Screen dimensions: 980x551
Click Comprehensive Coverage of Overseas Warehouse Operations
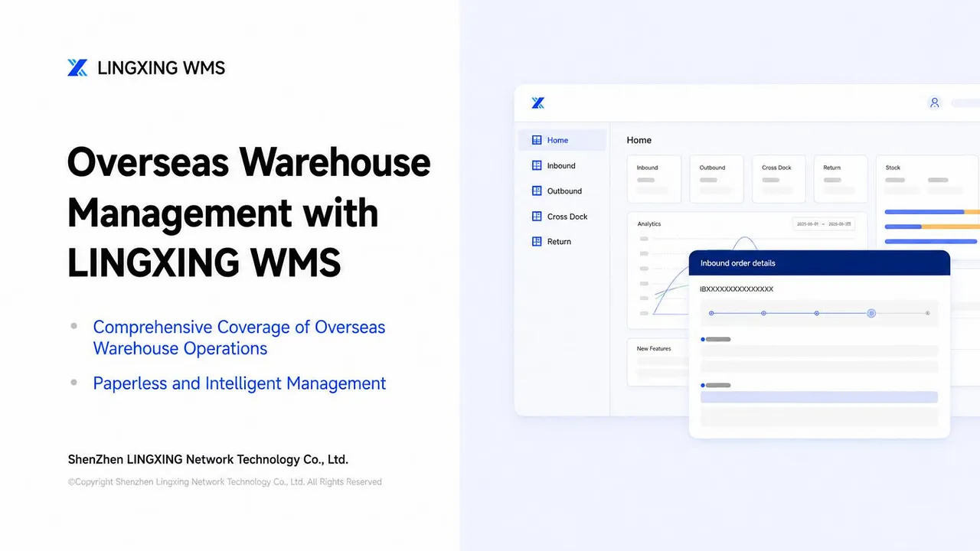(239, 337)
